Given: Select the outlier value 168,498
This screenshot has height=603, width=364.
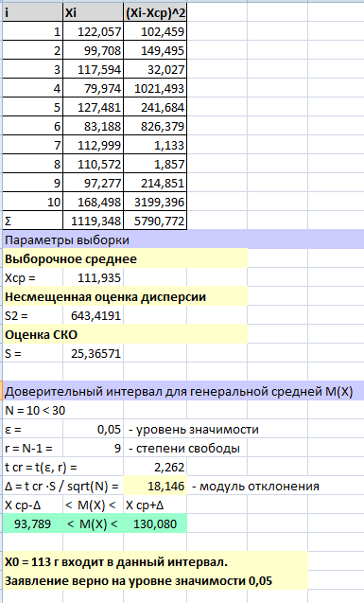Looking at the screenshot, I should pos(94,202).
